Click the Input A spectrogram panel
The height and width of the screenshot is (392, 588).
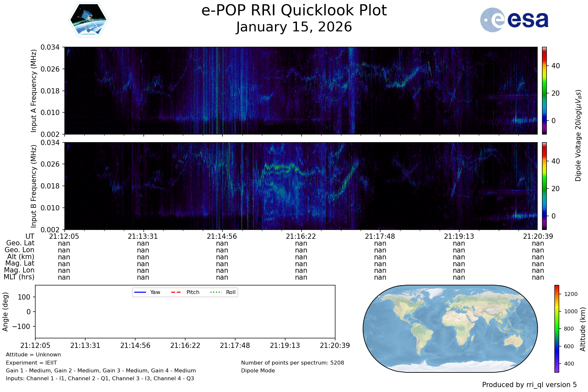(301, 90)
